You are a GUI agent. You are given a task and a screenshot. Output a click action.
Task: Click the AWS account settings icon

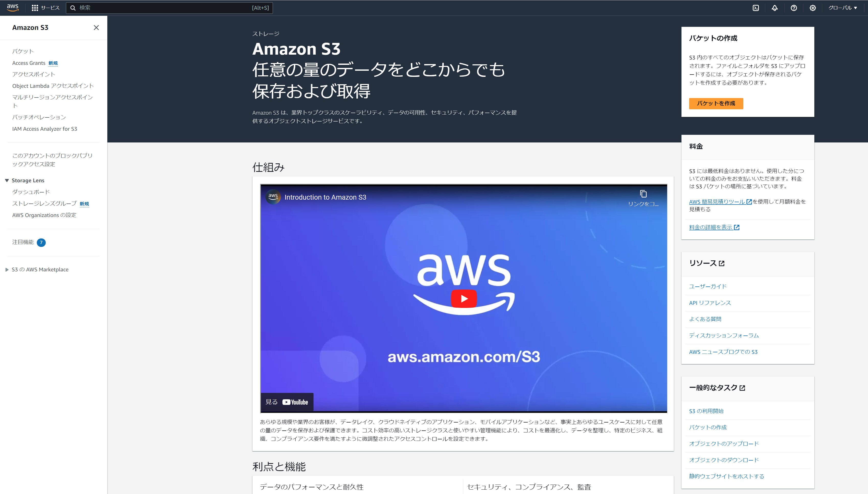[813, 8]
